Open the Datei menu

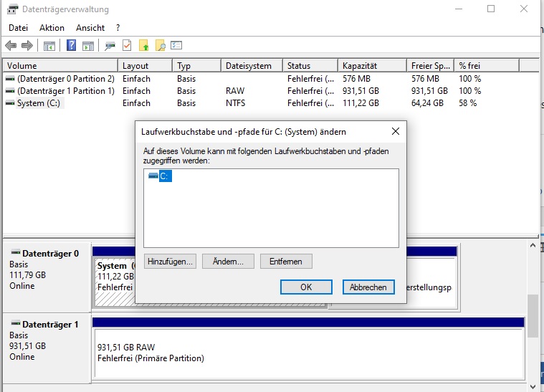coord(18,28)
